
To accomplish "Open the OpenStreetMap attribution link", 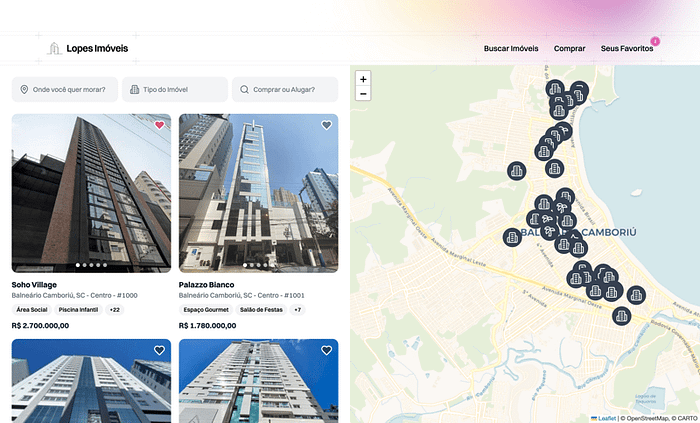I will (x=646, y=419).
